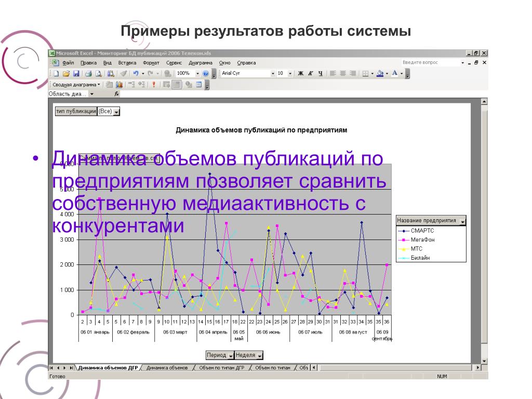Image resolution: width=532 pixels, height=399 pixels.
Task: Open the Сервис menu
Action: 174,63
